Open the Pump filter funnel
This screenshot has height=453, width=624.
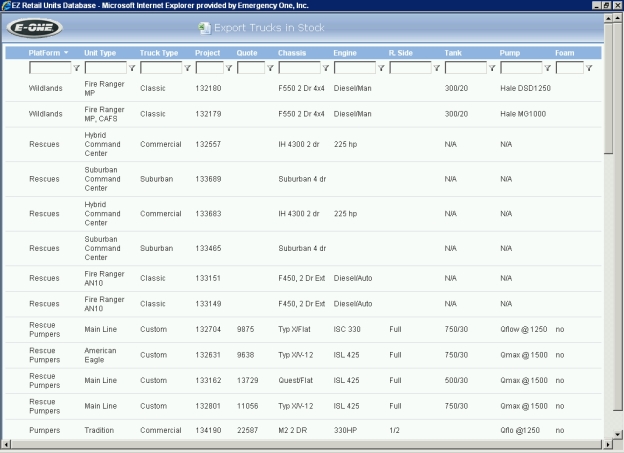548,68
